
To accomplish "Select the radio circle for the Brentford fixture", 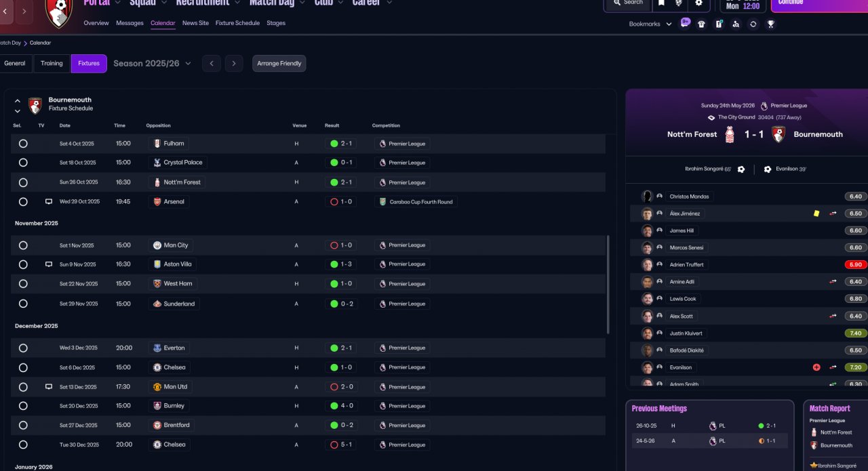I will pos(23,426).
